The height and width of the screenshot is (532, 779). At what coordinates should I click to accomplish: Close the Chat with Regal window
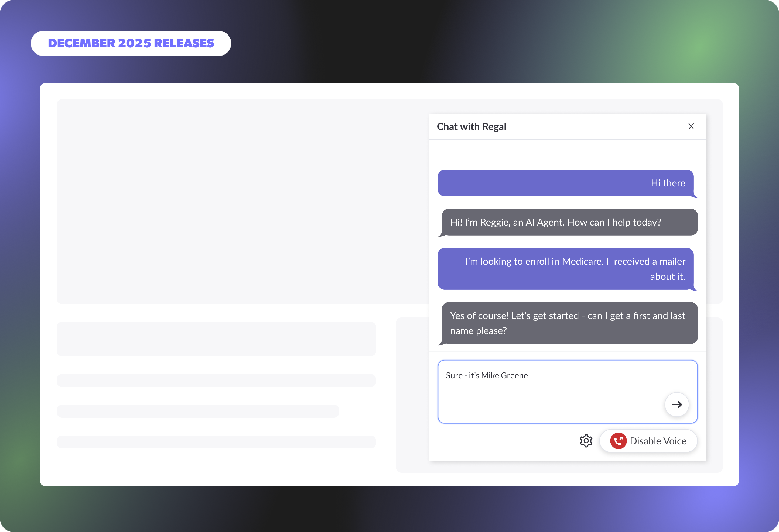pyautogui.click(x=691, y=126)
